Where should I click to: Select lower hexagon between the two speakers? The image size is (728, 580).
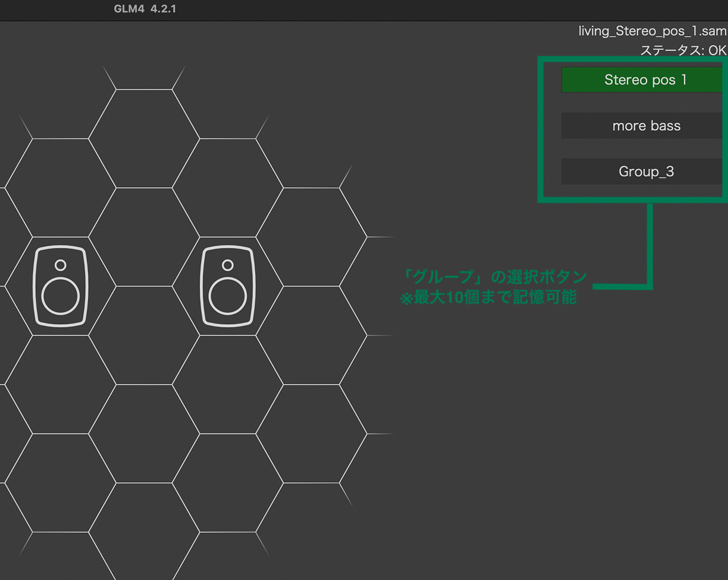pos(144,335)
